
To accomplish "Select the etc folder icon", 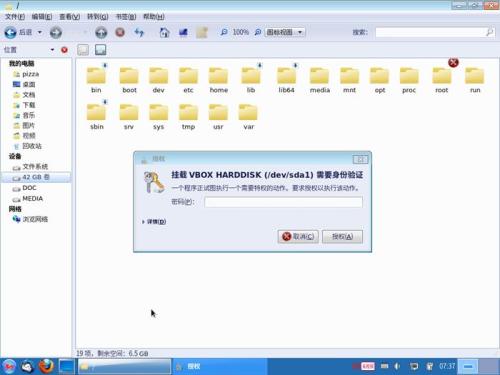I will 188,76.
